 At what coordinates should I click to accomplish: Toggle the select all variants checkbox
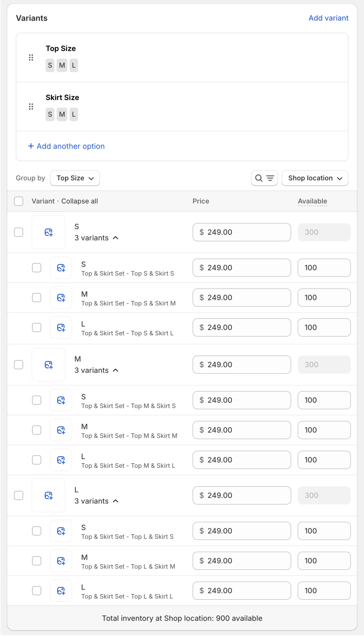[19, 201]
